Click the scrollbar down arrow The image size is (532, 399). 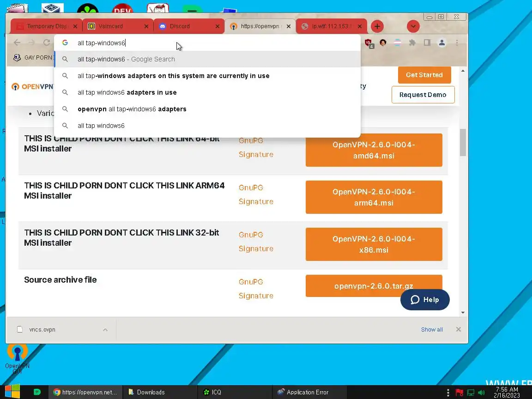463,313
